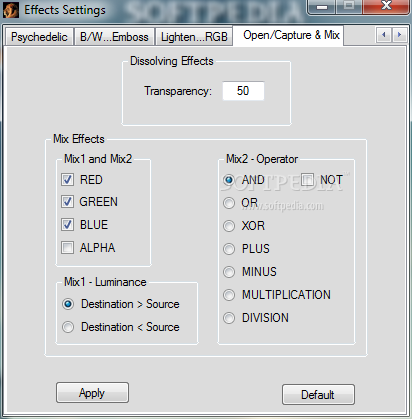Viewport: 412px width, 419px height.
Task: Minimize the Effects Settings window
Action: [322, 7]
